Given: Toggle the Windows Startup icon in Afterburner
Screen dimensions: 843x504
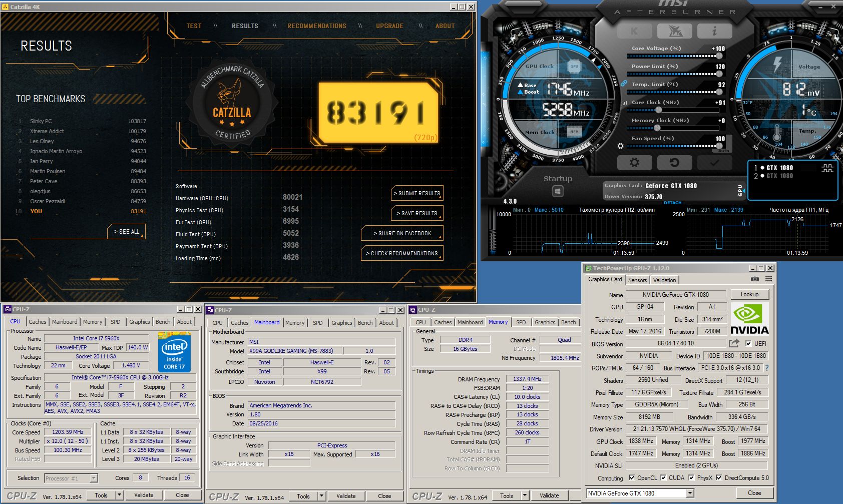Looking at the screenshot, I should point(558,191).
